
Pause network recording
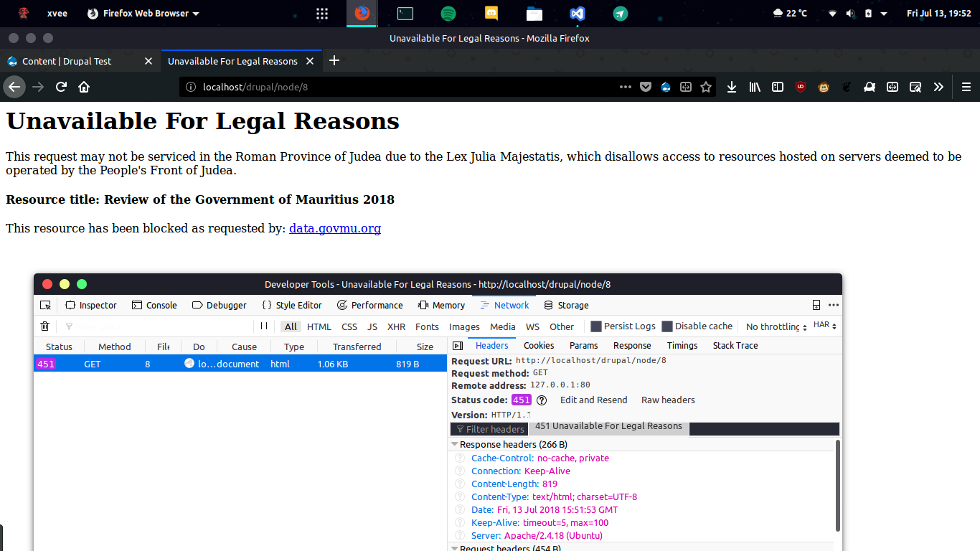(264, 326)
